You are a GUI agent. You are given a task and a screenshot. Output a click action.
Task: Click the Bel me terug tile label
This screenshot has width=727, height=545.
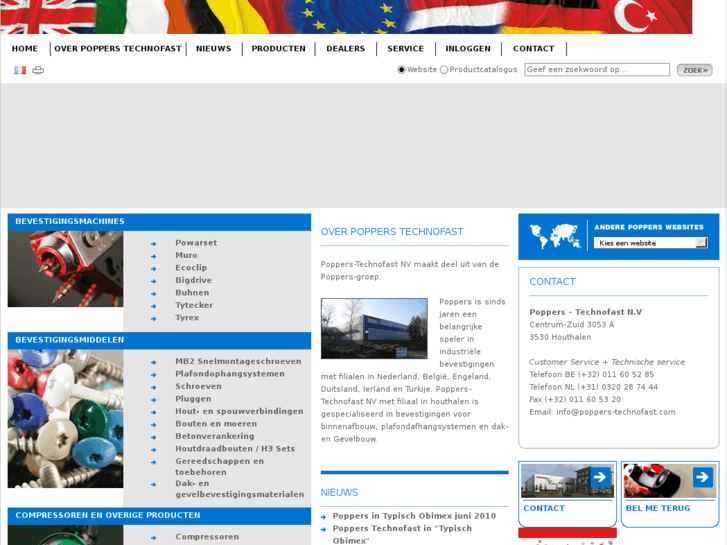click(657, 508)
